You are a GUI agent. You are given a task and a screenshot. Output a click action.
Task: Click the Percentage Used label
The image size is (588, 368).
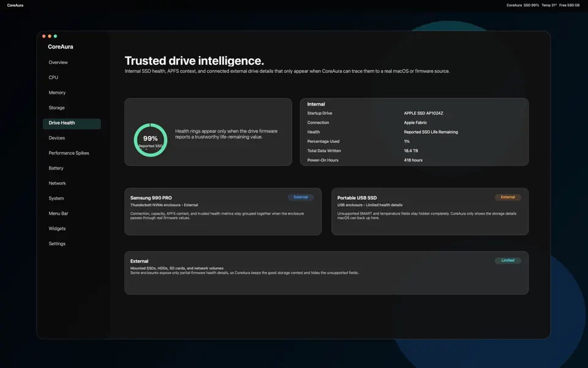[x=323, y=141]
